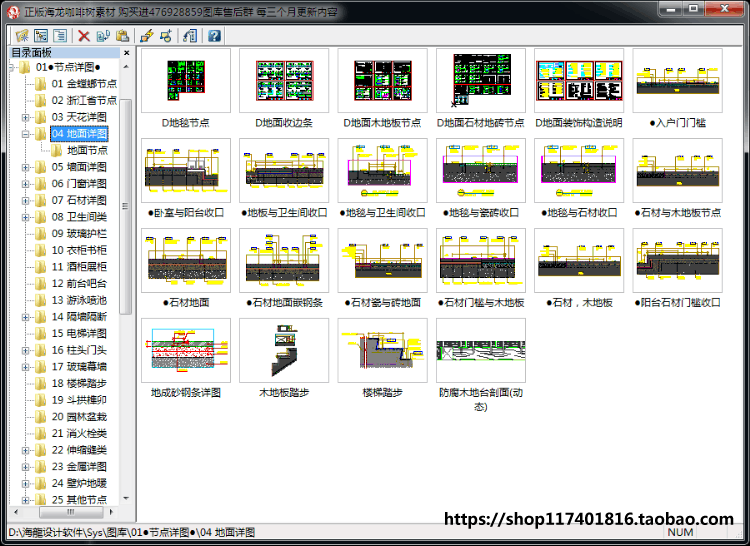This screenshot has width=750, height=546.
Task: Click the copy documents toolbar icon
Action: (103, 36)
